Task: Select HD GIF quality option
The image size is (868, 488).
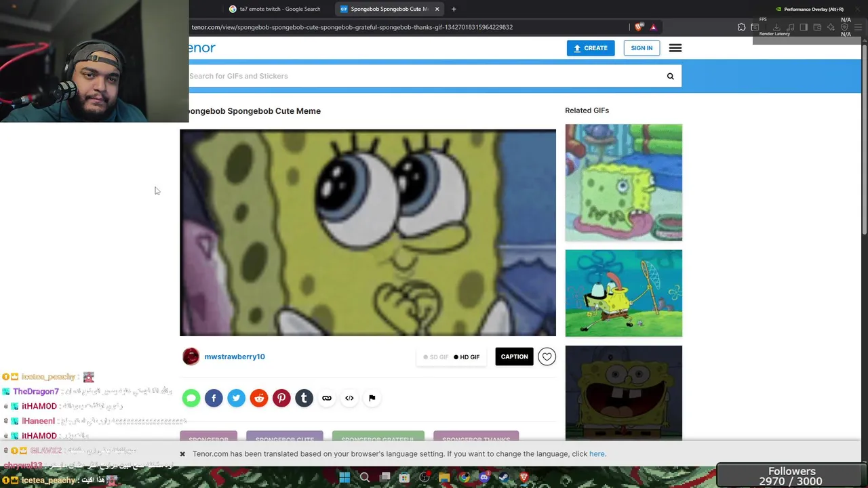Action: click(x=467, y=357)
